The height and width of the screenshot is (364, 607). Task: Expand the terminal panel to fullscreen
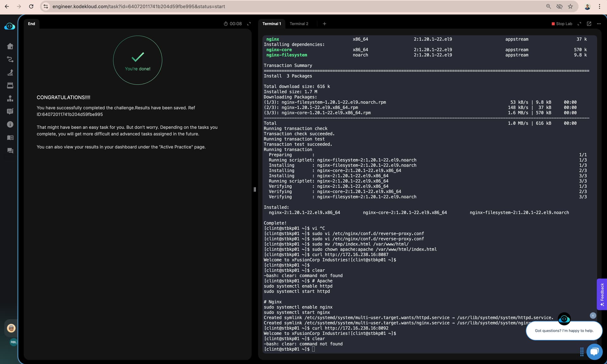click(x=579, y=24)
